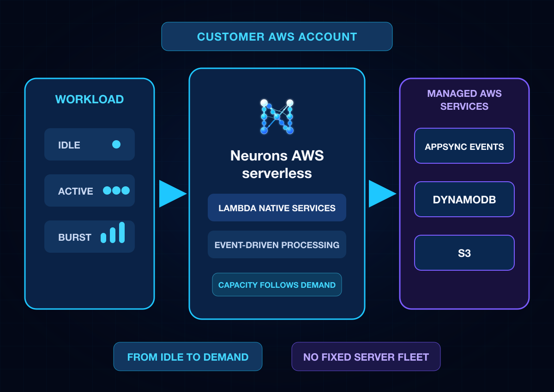Screen dimensions: 554x392
Task: Click the single dot Idle indicator
Action: point(116,144)
